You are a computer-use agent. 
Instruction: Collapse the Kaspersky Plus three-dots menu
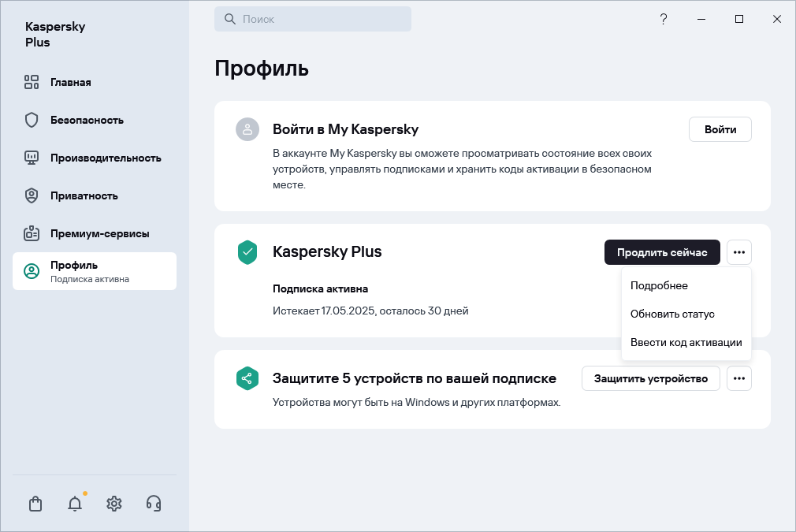click(738, 252)
